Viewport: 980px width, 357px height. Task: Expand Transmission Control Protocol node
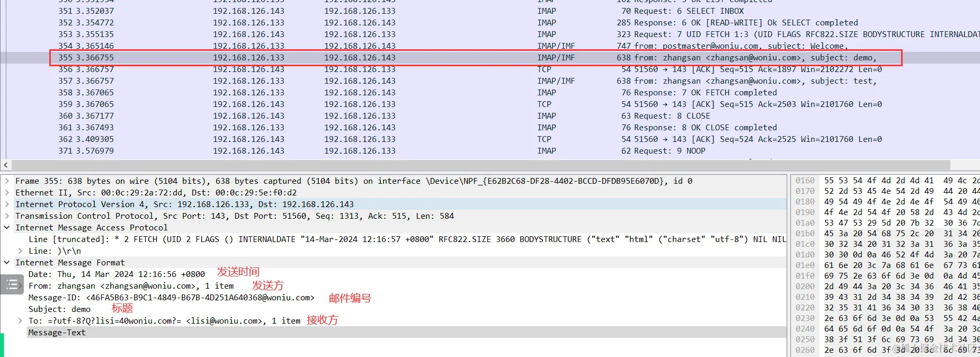(7, 216)
